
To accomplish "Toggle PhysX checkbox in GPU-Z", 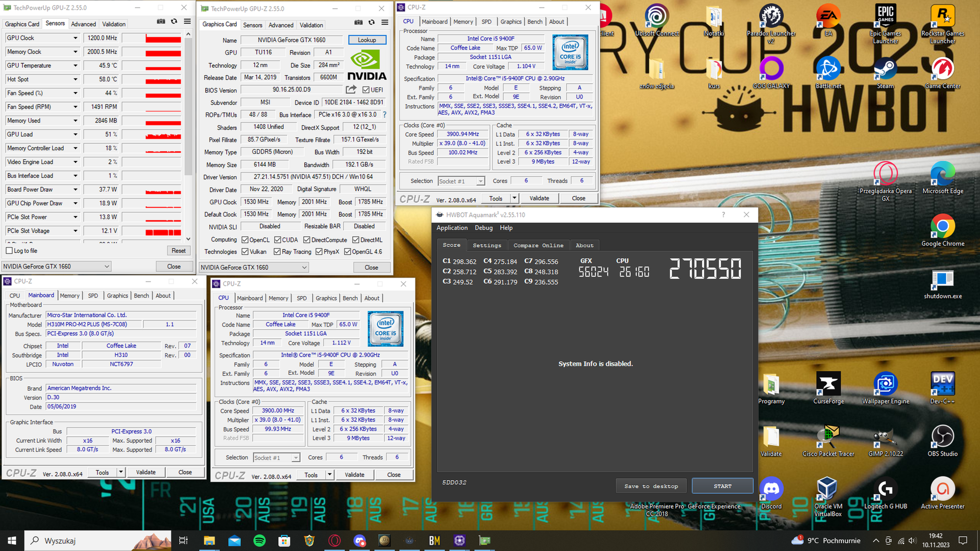I will coord(319,252).
